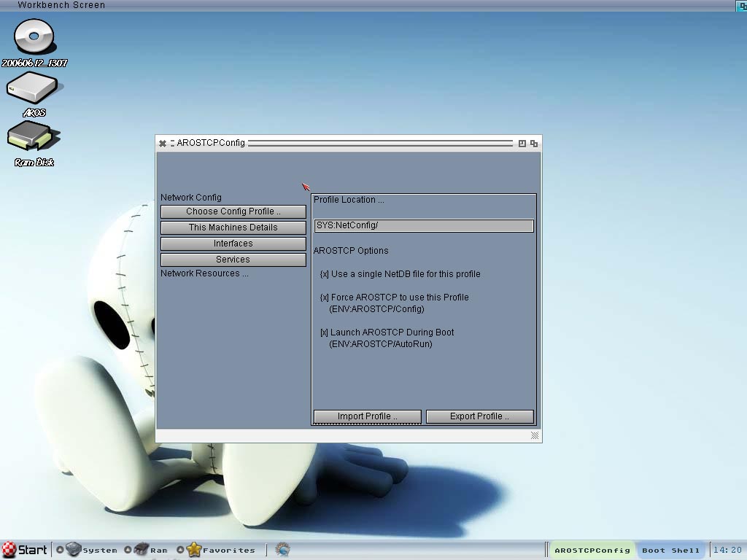The image size is (747, 560).
Task: Click the Start boing ball icon
Action: (9, 550)
